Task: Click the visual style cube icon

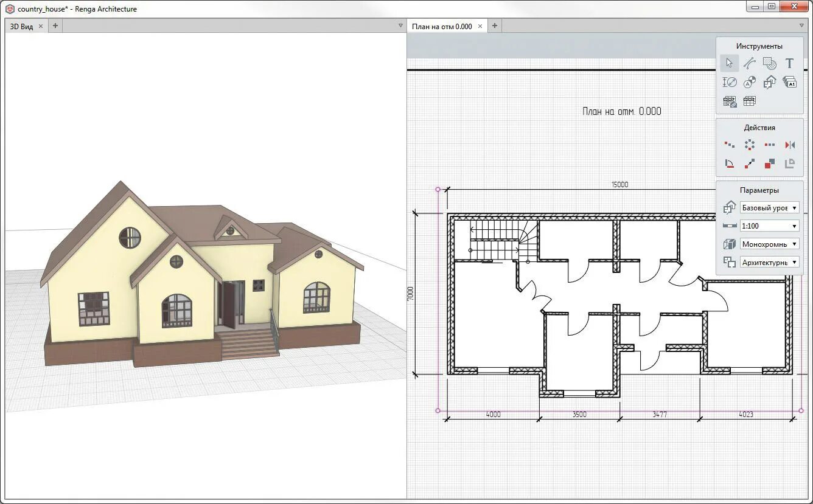Action: pyautogui.click(x=729, y=244)
